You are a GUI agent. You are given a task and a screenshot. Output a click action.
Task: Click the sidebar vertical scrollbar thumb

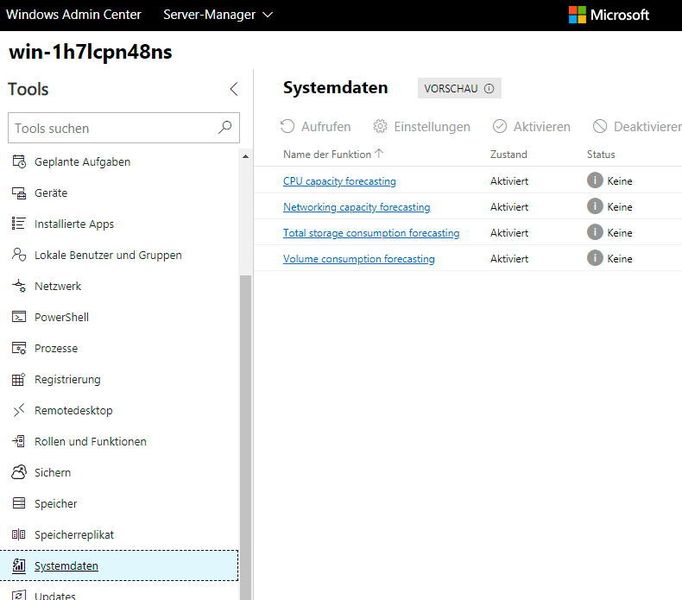pyautogui.click(x=246, y=437)
